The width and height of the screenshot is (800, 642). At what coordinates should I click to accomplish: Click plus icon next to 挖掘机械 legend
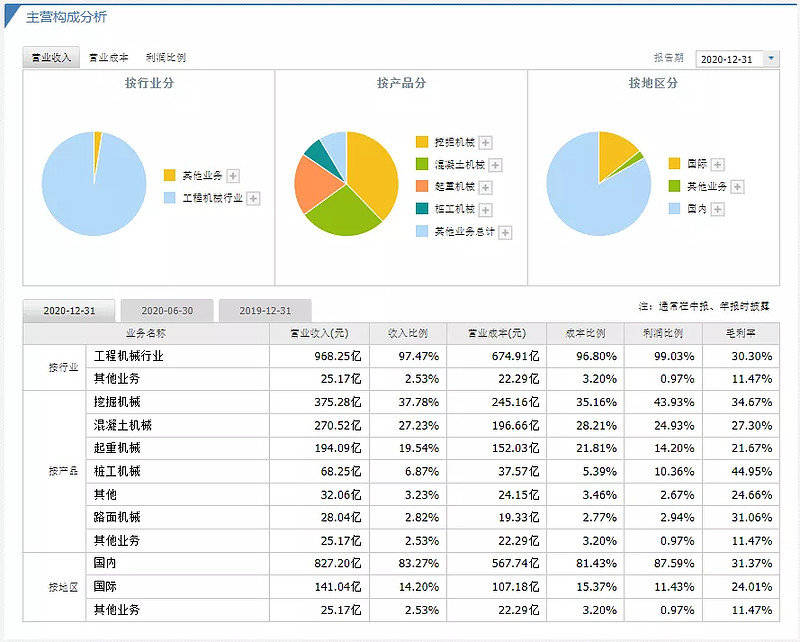point(486,143)
